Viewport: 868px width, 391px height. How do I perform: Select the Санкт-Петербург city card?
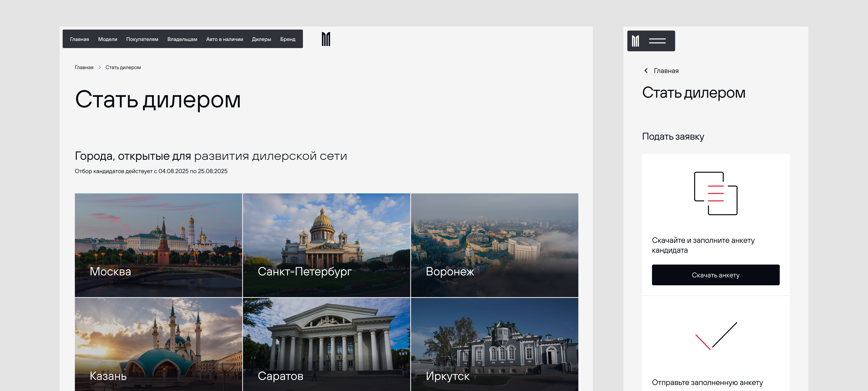[x=326, y=245]
